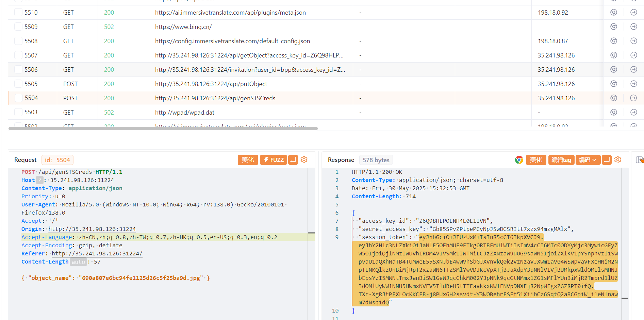Open row 5509 in browser icon
The height and width of the screenshot is (320, 644).
(x=614, y=27)
